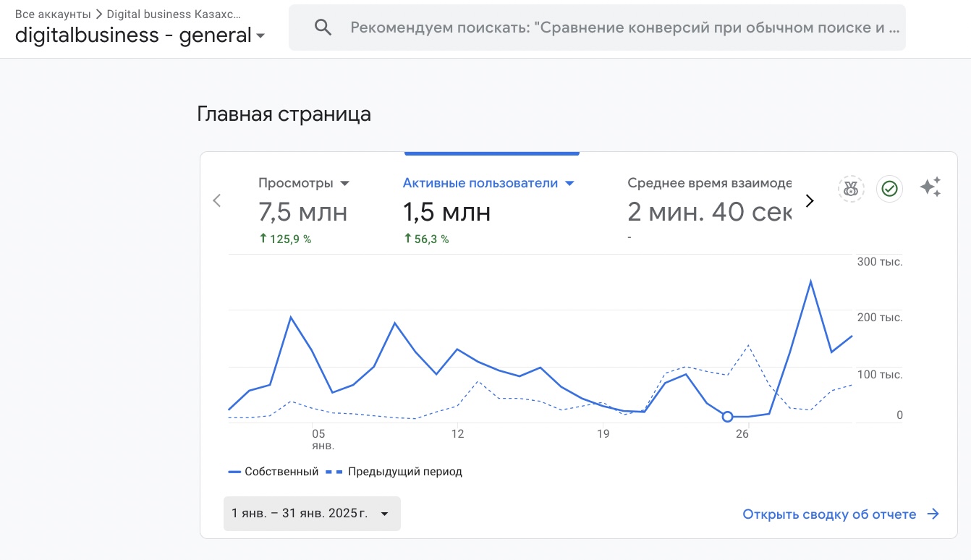Show next metrics with right chevron
The width and height of the screenshot is (971, 560).
click(810, 201)
